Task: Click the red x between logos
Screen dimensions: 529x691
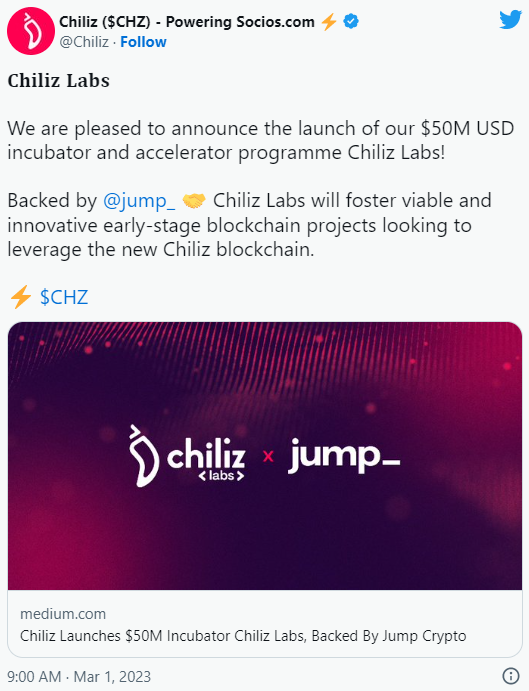Action: tap(268, 456)
